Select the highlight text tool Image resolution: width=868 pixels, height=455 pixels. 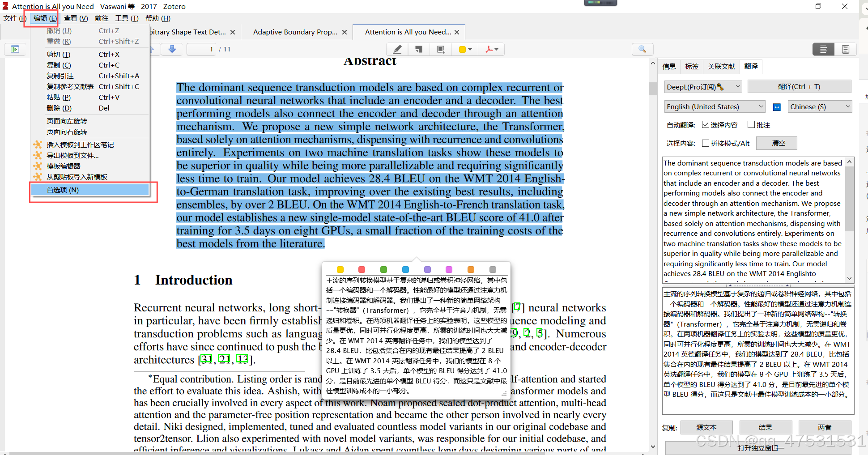[397, 49]
